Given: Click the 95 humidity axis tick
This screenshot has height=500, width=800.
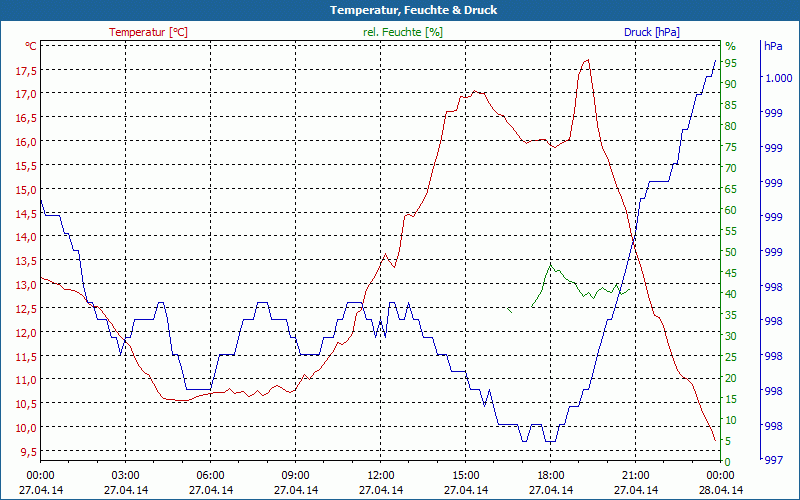Looking at the screenshot, I should click(x=731, y=63).
